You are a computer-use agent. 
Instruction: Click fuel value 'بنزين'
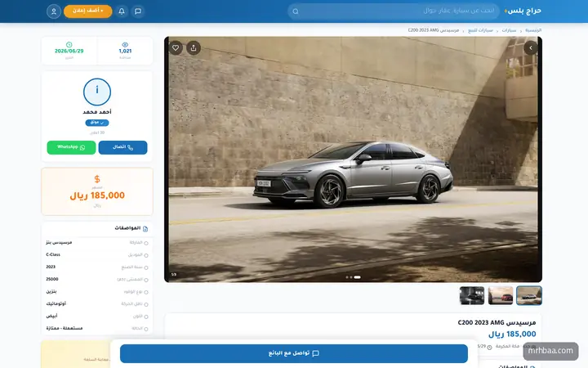(51, 291)
